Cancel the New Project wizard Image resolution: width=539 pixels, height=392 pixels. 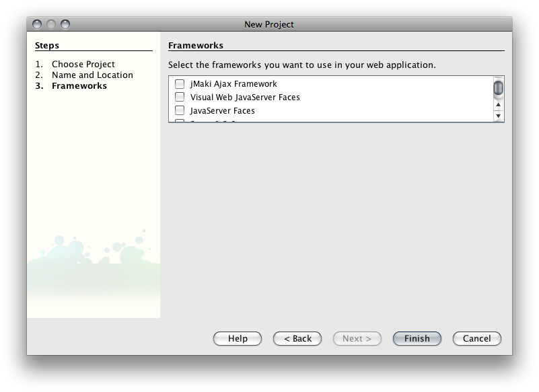(x=477, y=338)
